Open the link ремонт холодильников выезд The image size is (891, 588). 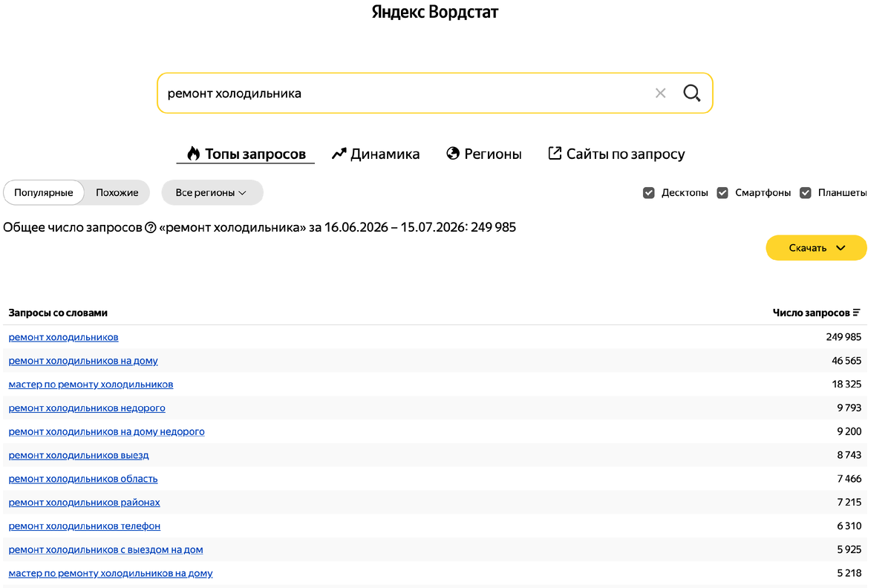79,455
